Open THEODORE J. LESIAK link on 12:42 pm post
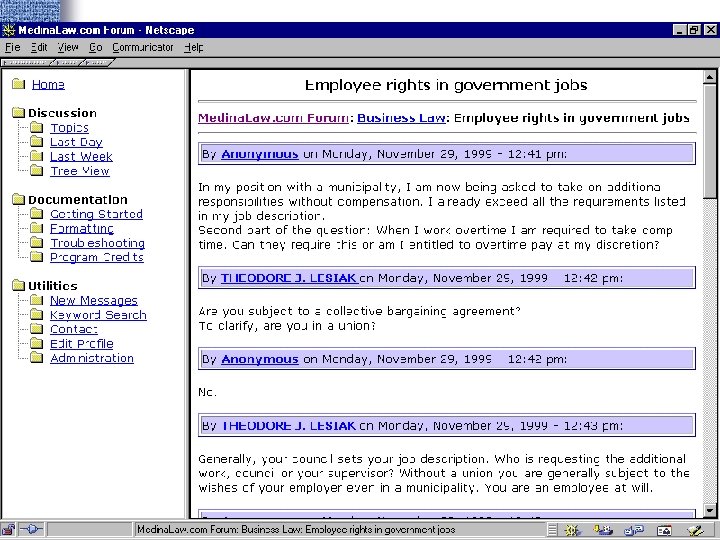This screenshot has height=540, width=720. [x=289, y=278]
